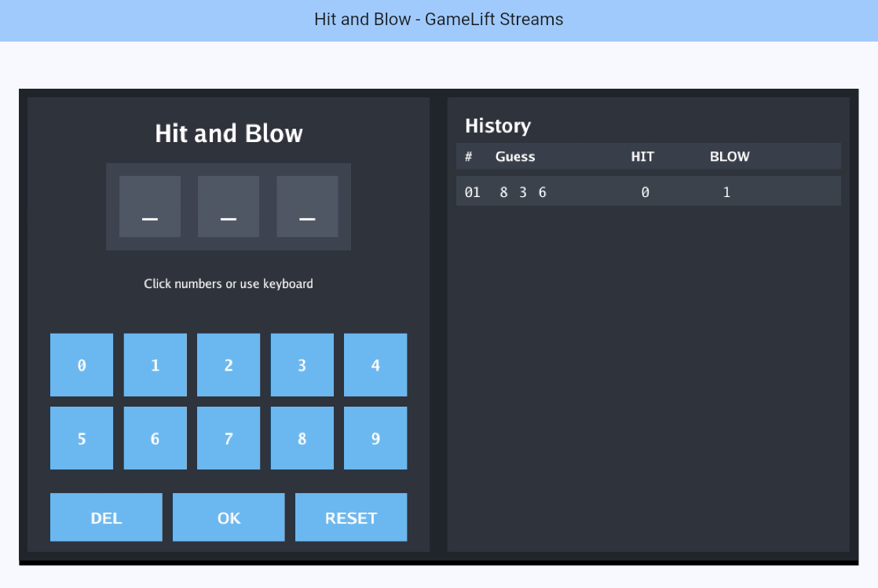Click the number 1 button
Viewport: 878px width, 588px height.
155,365
